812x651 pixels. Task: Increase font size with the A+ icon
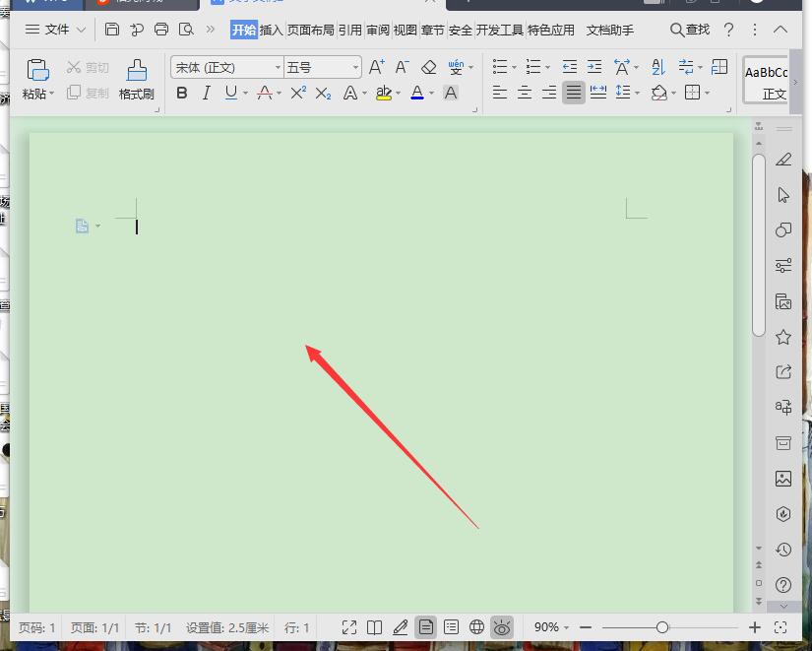click(x=377, y=67)
